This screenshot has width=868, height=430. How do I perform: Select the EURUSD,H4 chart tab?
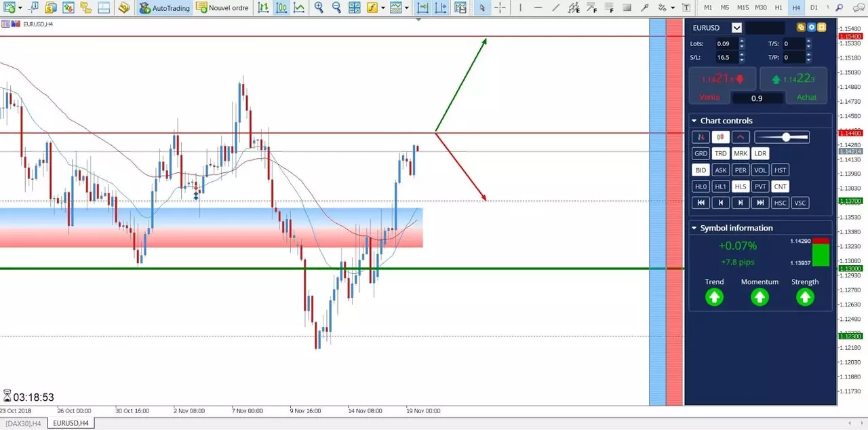[70, 423]
